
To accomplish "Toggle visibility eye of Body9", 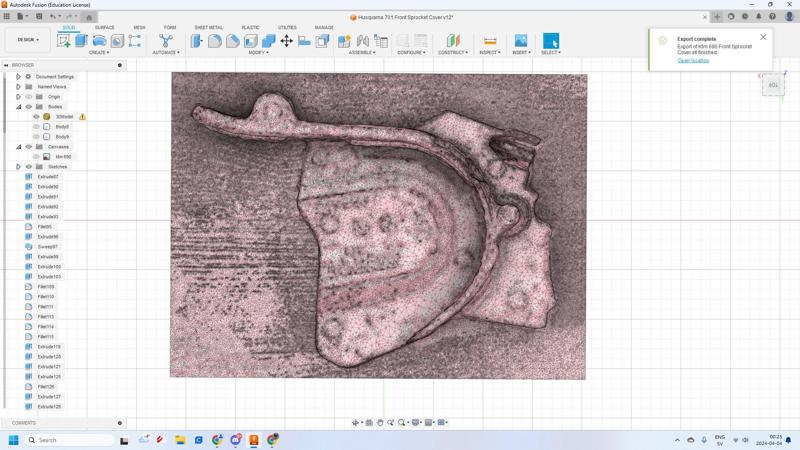I will [36, 137].
